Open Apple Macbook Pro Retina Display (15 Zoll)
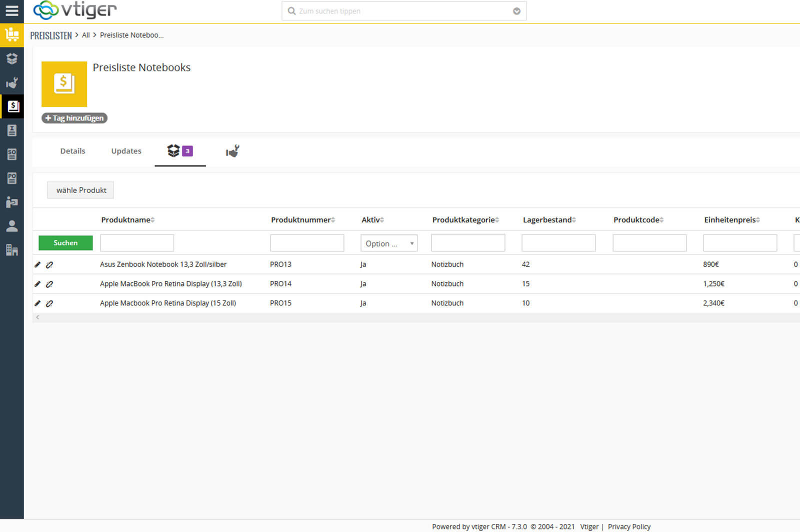The image size is (800, 532). (167, 303)
